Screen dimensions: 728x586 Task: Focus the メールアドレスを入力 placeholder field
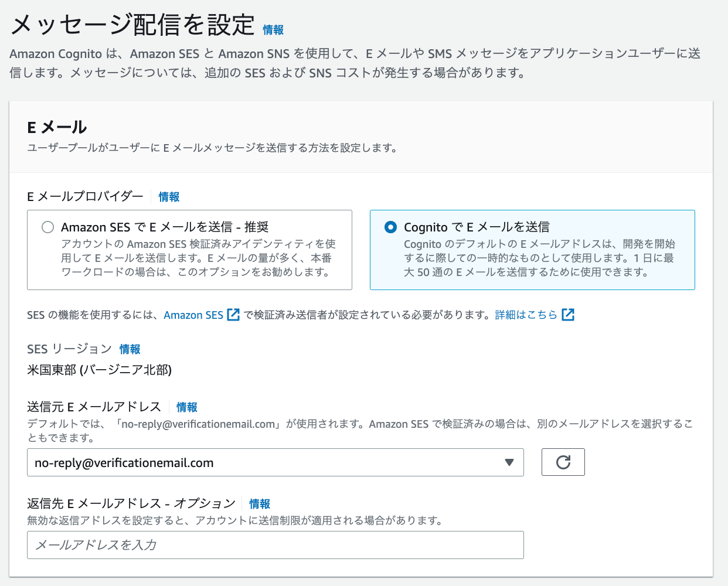(275, 544)
